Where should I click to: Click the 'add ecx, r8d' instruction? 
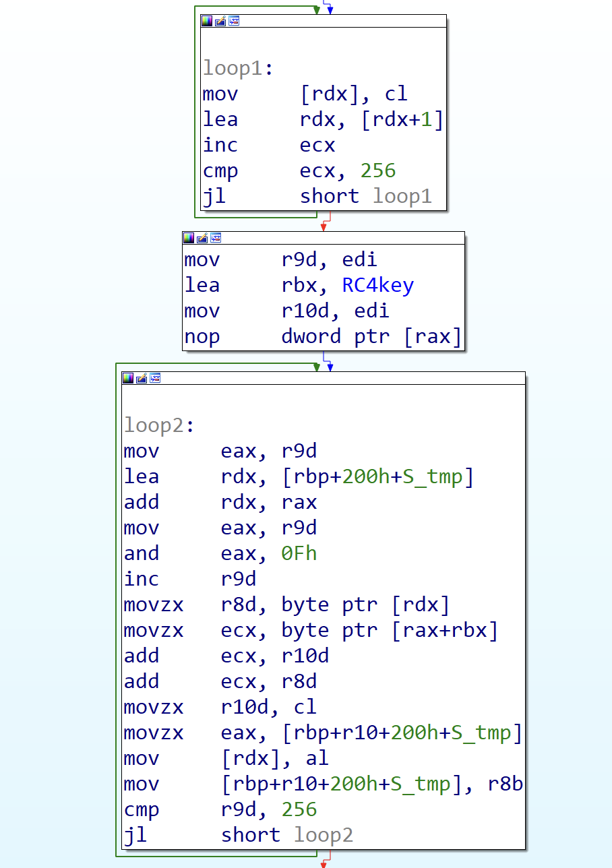(220, 681)
